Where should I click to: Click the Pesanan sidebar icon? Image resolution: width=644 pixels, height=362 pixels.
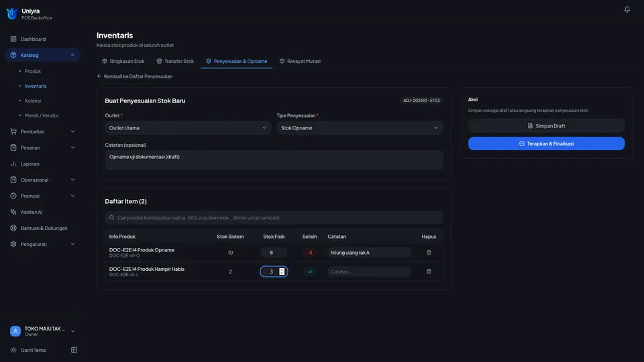(x=13, y=147)
